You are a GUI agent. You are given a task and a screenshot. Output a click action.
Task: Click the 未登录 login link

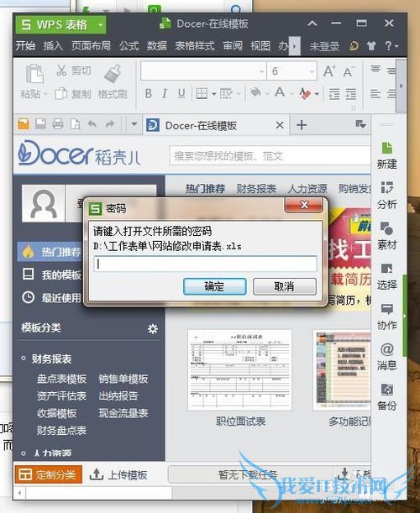(x=324, y=46)
